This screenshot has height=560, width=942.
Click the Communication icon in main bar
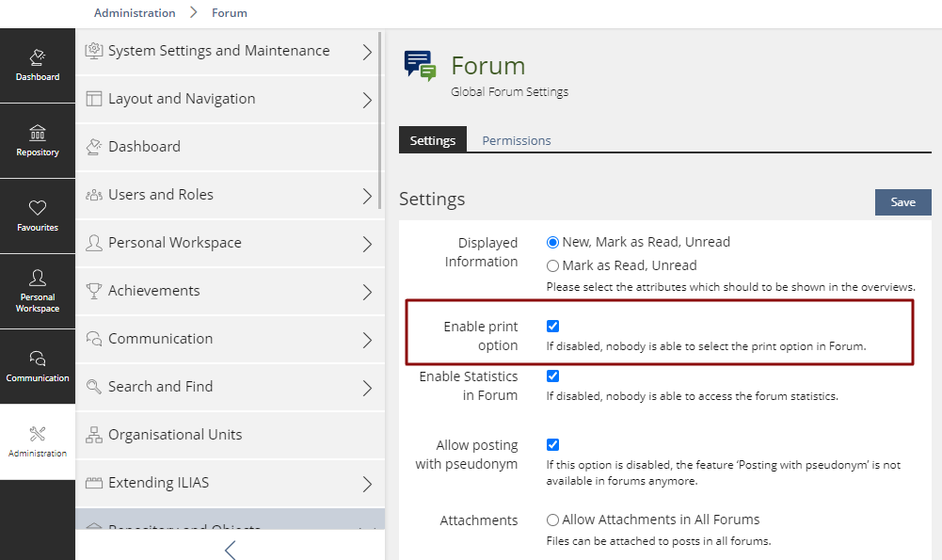[38, 359]
